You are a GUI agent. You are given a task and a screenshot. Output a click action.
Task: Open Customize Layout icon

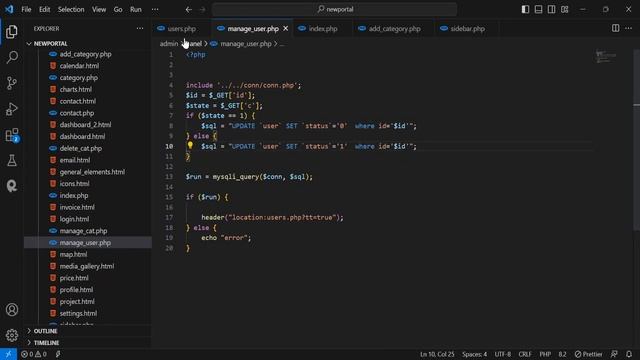point(564,9)
